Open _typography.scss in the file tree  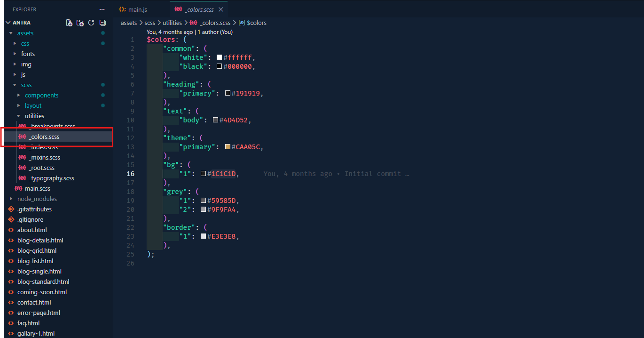pyautogui.click(x=51, y=178)
